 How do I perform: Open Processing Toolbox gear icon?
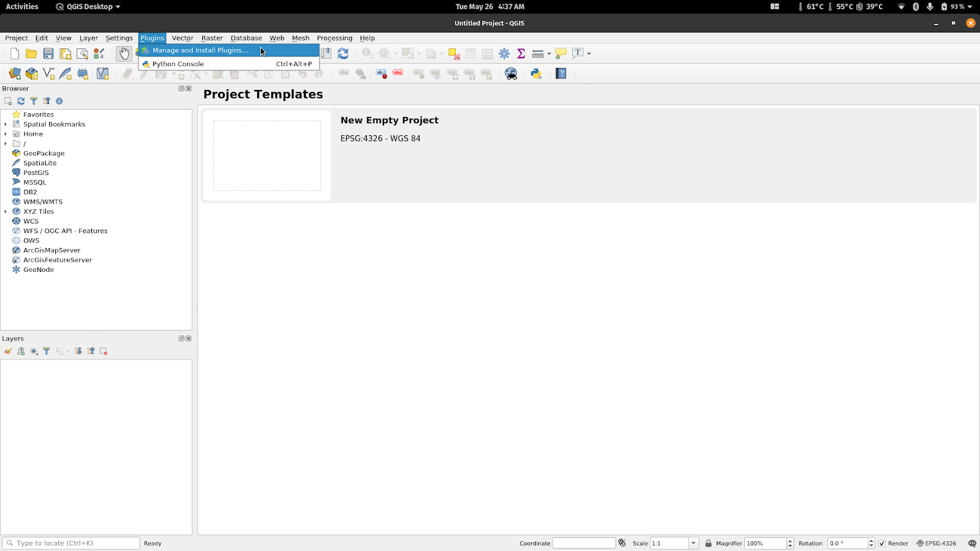[504, 54]
